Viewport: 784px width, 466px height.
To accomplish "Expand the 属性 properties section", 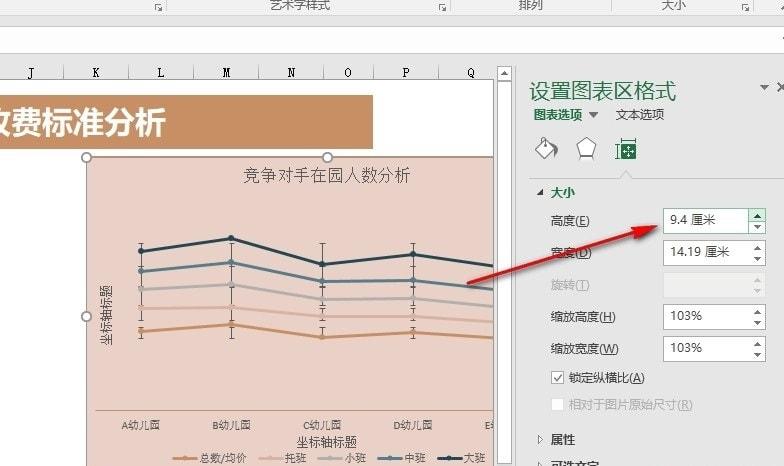I will pos(540,440).
